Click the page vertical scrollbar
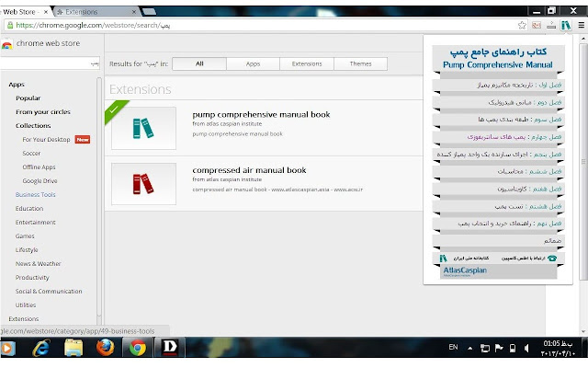Screen dimensions: 588x368 583,162
